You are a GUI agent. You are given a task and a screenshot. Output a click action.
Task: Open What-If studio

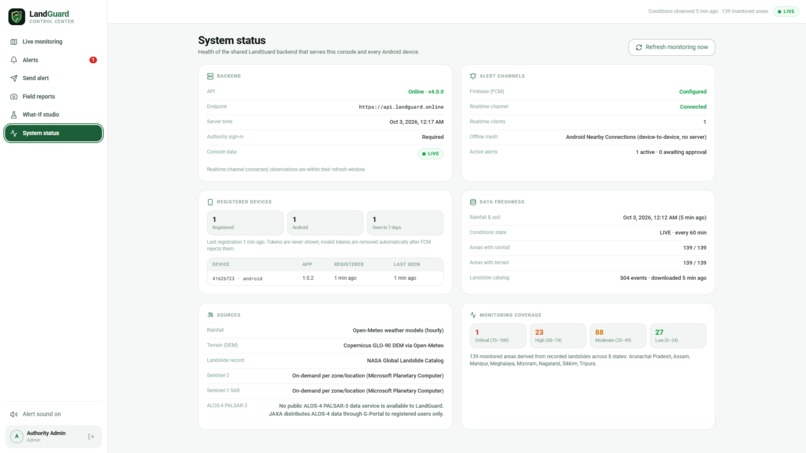(x=53, y=115)
